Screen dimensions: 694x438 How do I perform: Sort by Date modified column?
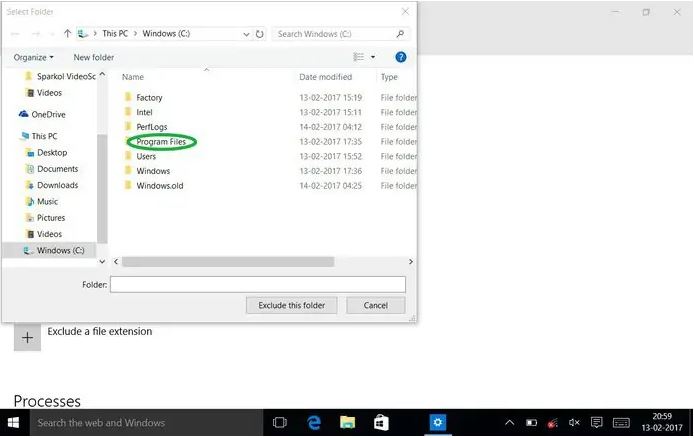[x=326, y=77]
